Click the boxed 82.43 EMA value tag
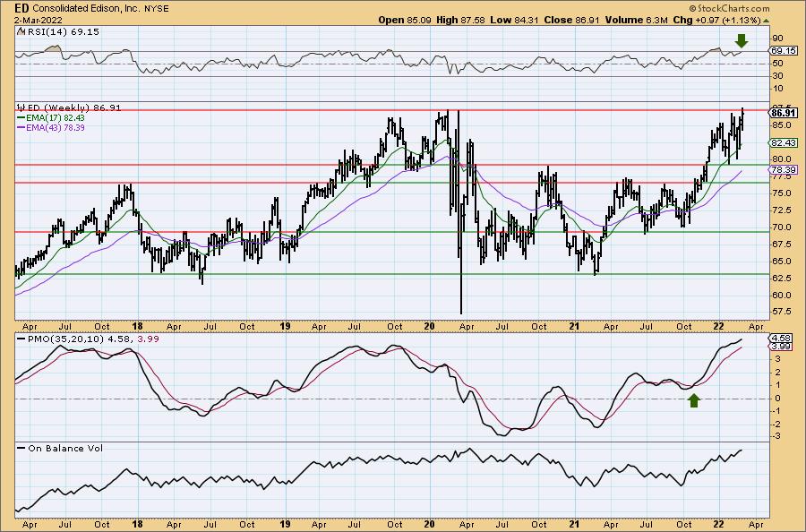Image resolution: width=806 pixels, height=532 pixels. click(x=785, y=142)
